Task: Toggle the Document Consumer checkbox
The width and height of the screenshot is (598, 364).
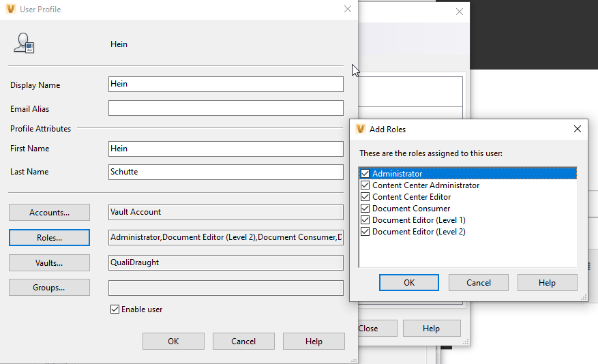Action: pyautogui.click(x=365, y=209)
